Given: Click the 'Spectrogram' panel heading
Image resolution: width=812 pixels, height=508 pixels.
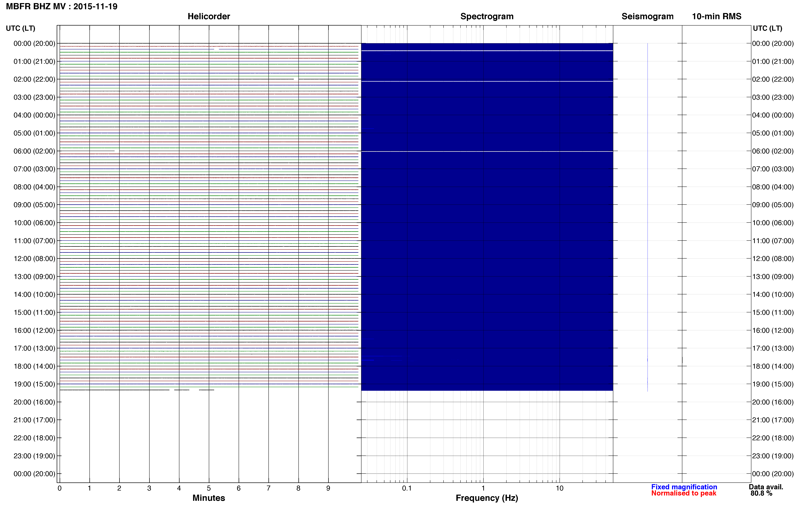Looking at the screenshot, I should click(487, 16).
